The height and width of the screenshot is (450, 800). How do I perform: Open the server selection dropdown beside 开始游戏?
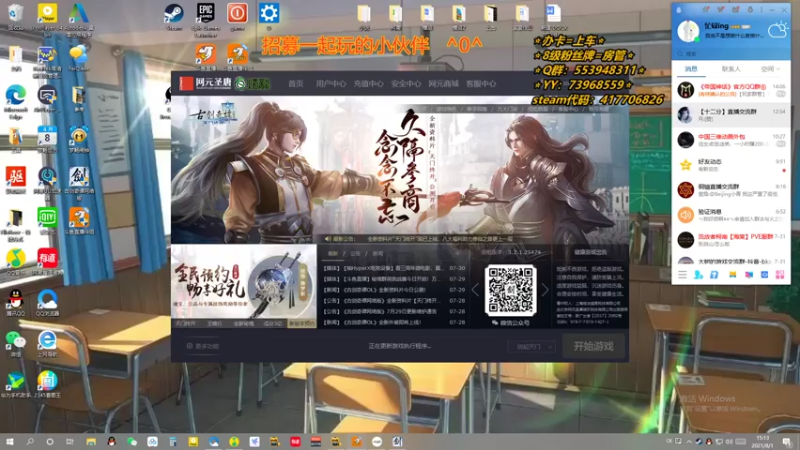click(x=532, y=346)
